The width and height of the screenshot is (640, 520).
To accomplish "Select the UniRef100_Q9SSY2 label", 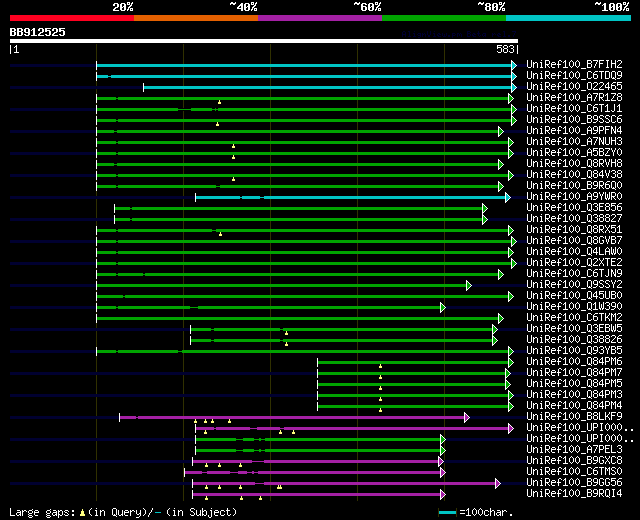I will (574, 285).
